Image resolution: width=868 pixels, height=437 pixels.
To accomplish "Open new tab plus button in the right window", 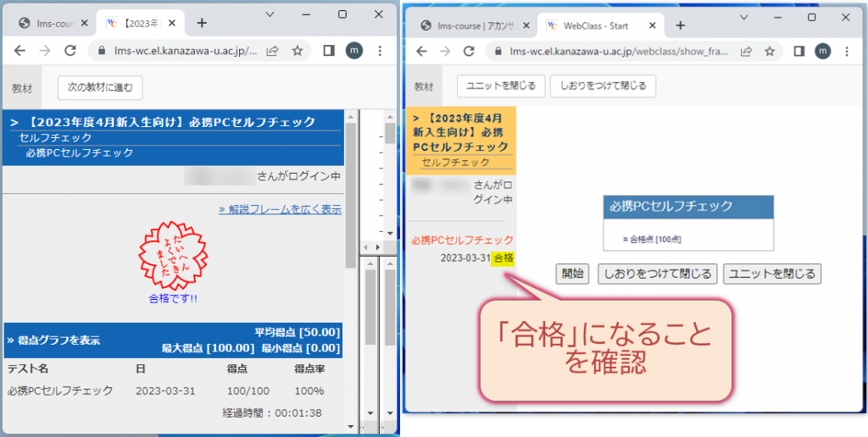I will pos(681,25).
